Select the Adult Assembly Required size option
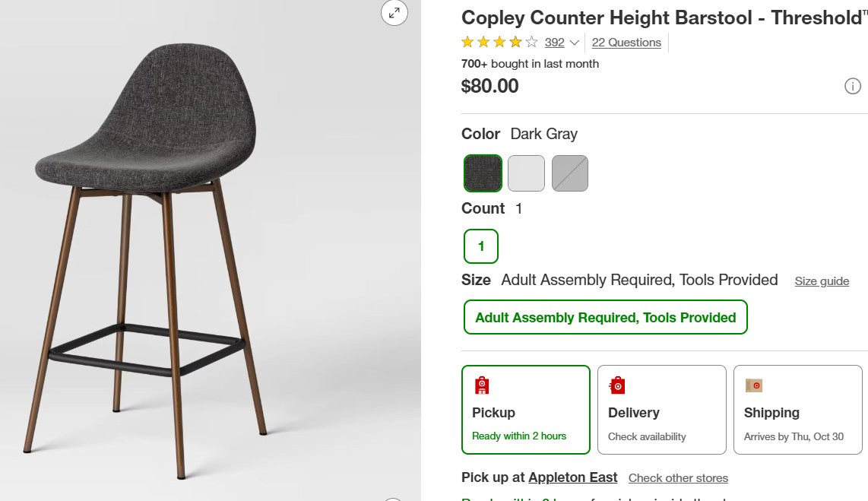Viewport: 868px width, 501px height. coord(606,317)
